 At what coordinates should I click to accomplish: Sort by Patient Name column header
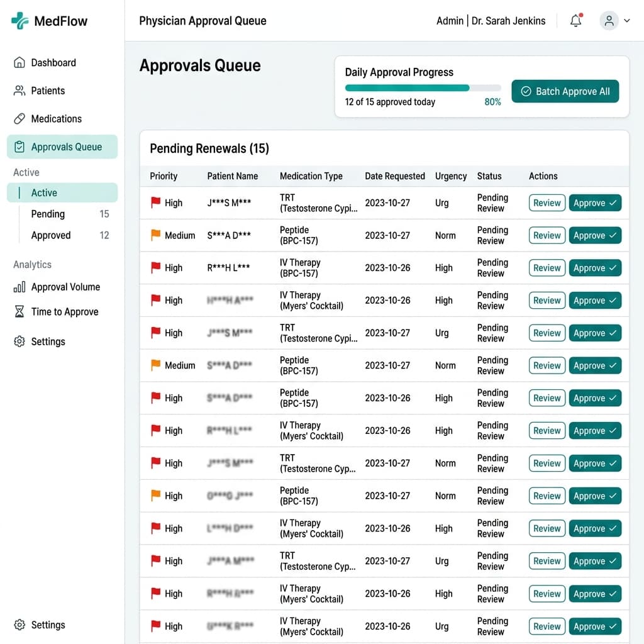[232, 176]
